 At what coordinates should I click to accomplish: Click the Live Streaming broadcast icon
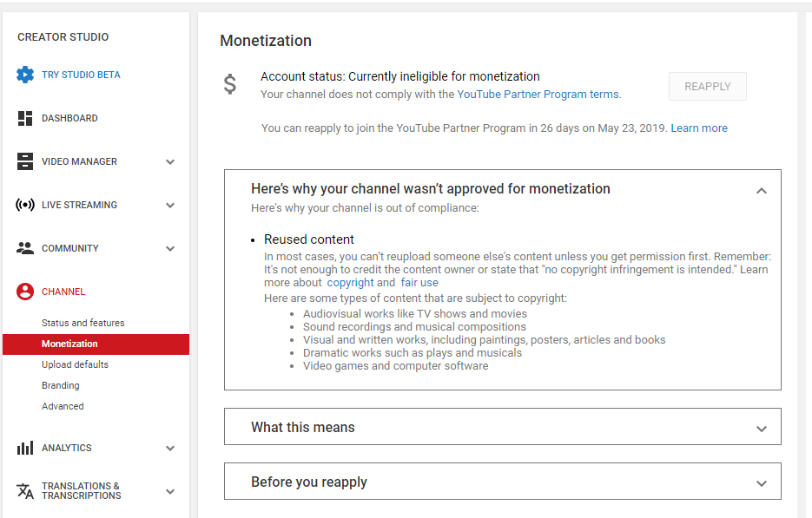pyautogui.click(x=25, y=205)
